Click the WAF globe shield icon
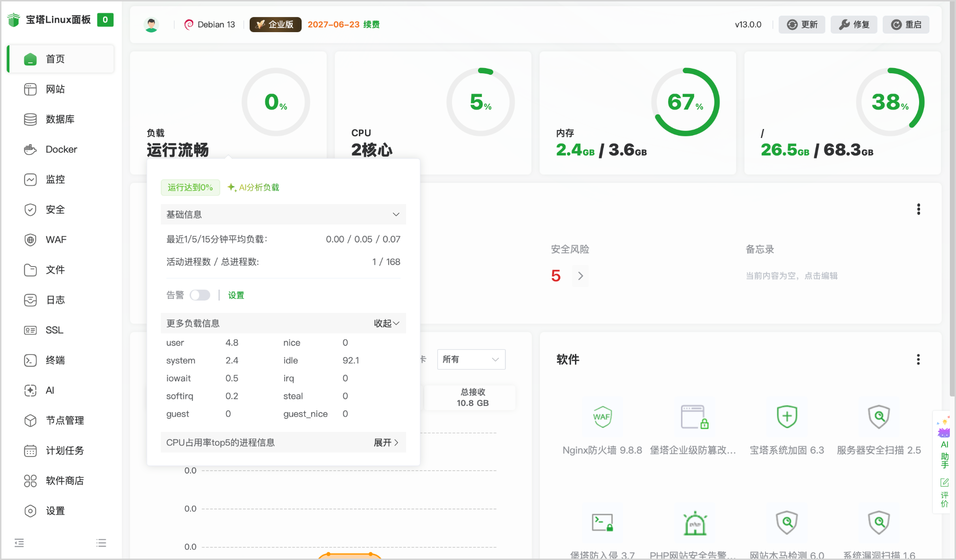 point(30,240)
